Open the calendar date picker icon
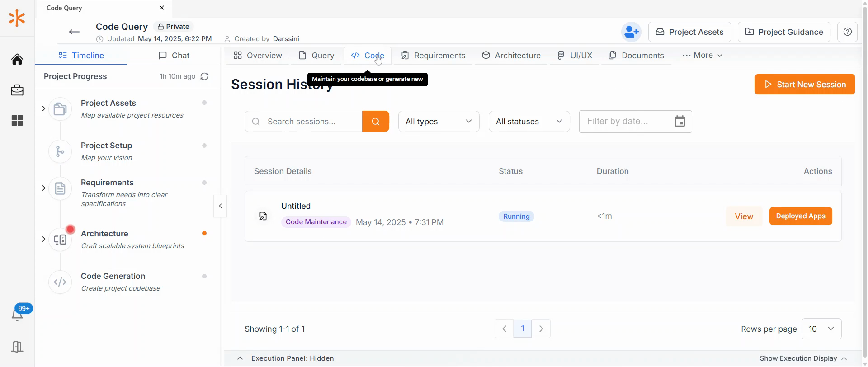 680,122
